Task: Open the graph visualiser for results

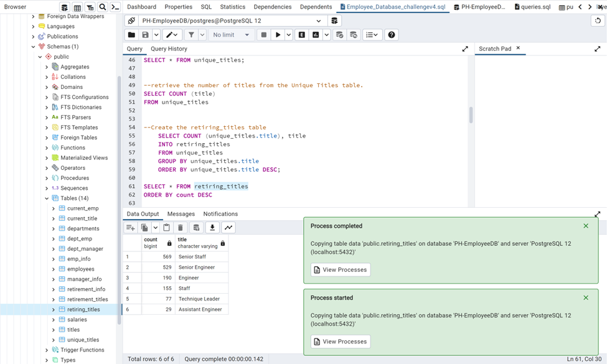Action: point(228,228)
